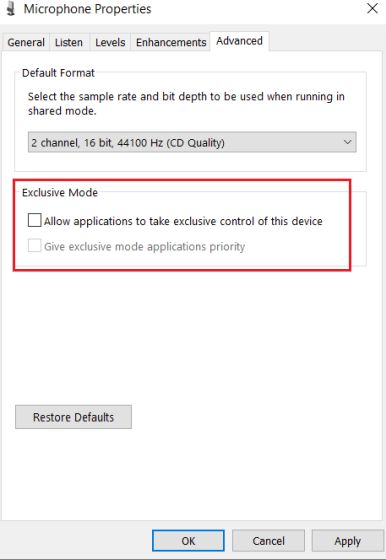Click the chevron arrow on format dropdown
Image resolution: width=386 pixels, height=560 pixels.
pos(347,142)
